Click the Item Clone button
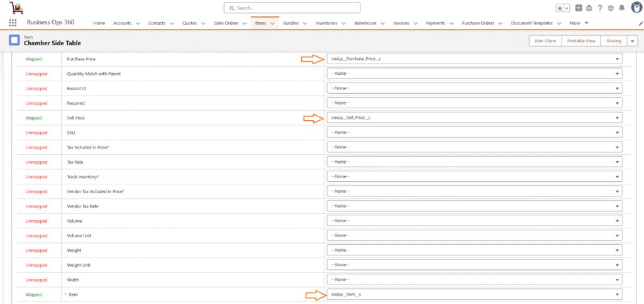 tap(544, 41)
